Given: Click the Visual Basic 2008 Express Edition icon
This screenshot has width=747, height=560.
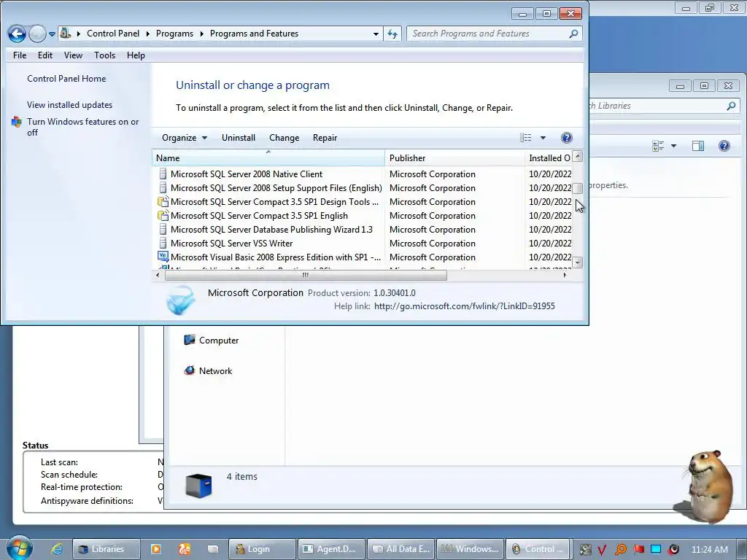Looking at the screenshot, I should coord(163,257).
